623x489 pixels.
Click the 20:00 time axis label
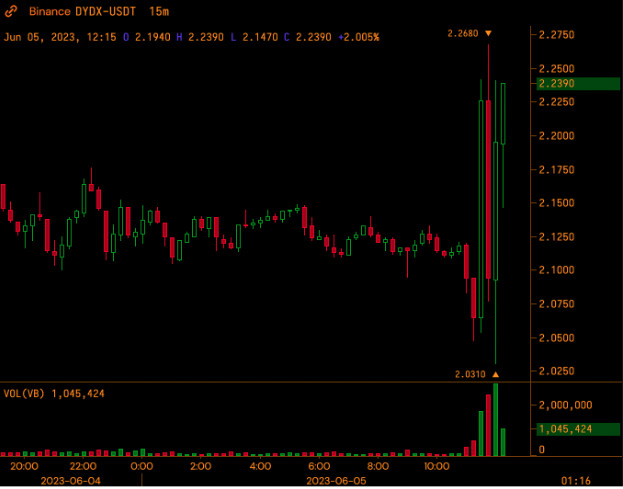(24, 466)
